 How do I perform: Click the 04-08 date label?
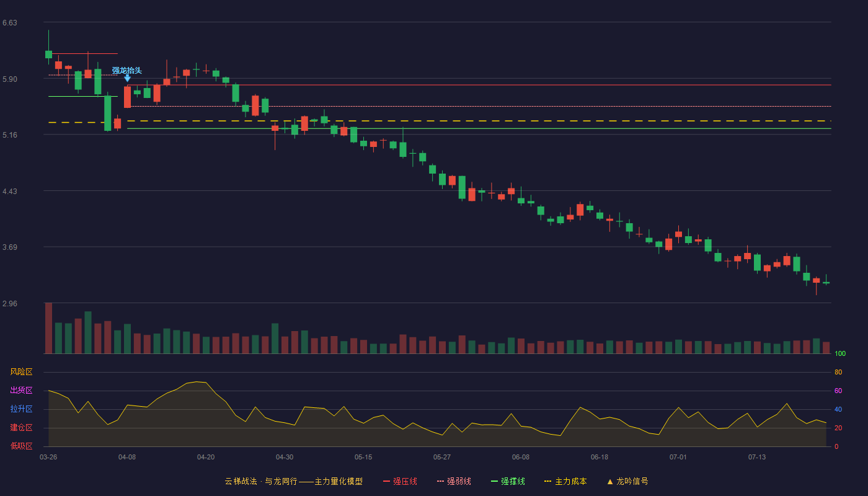coord(127,457)
